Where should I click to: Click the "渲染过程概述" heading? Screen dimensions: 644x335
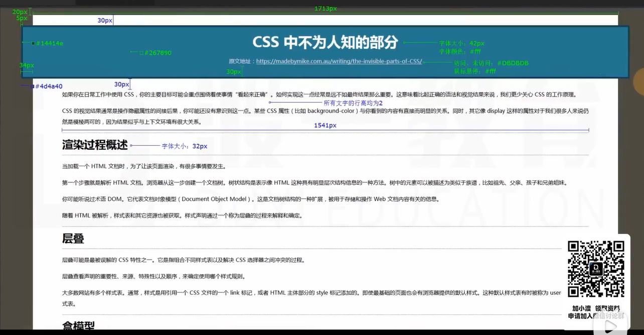pyautogui.click(x=95, y=145)
